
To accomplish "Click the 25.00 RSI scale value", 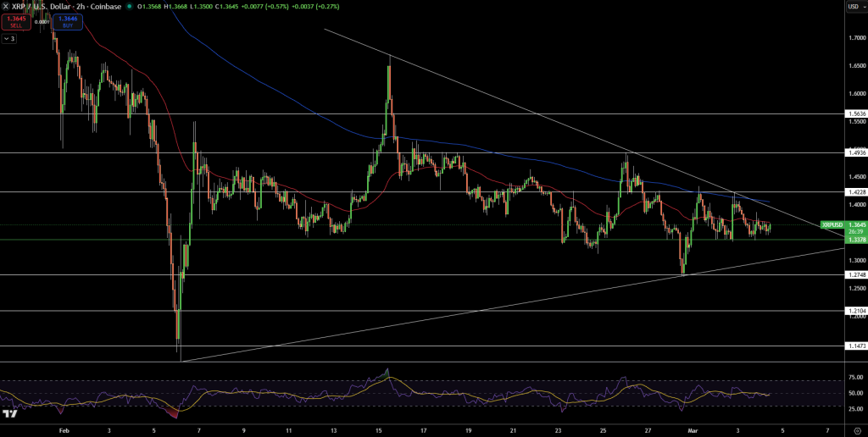I will point(855,409).
